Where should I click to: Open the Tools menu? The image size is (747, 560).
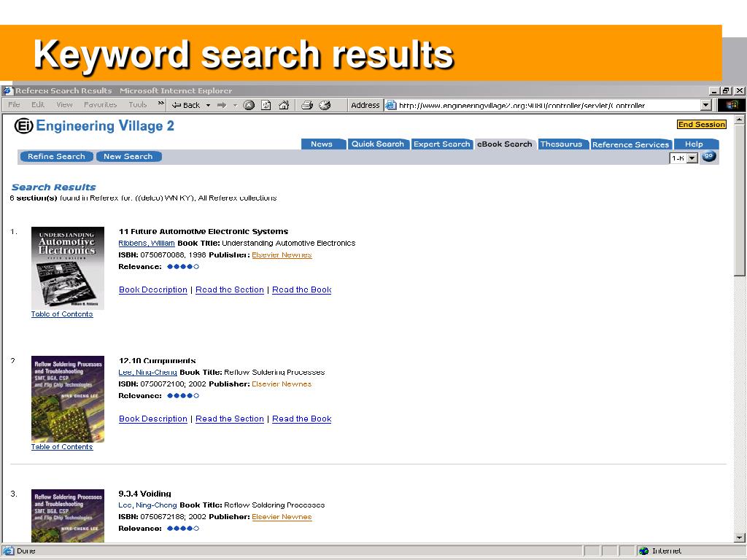coord(138,105)
